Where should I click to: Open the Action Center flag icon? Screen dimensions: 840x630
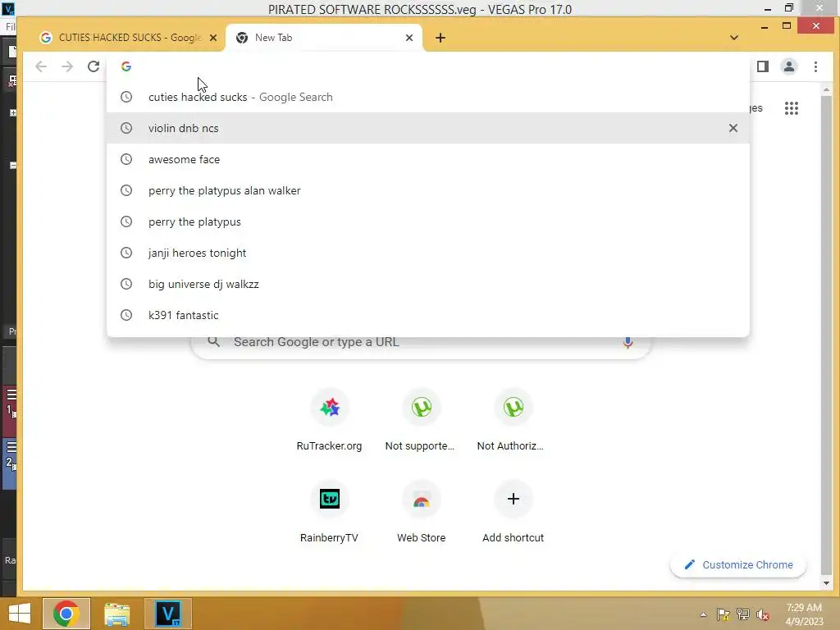point(724,614)
